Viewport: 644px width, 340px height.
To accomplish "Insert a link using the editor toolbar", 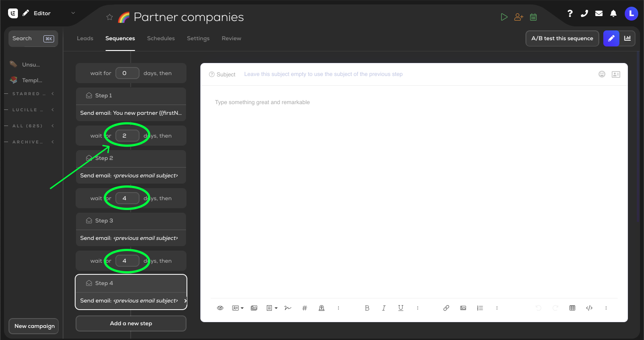I will click(446, 308).
